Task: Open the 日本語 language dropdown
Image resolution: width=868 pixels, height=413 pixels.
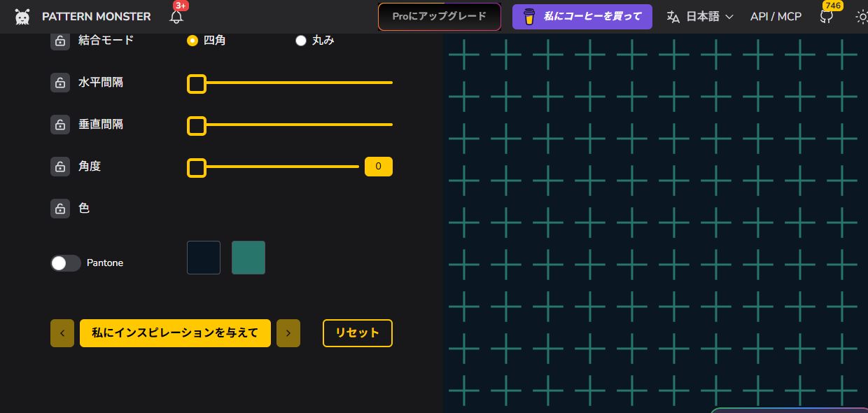Action: pyautogui.click(x=701, y=16)
